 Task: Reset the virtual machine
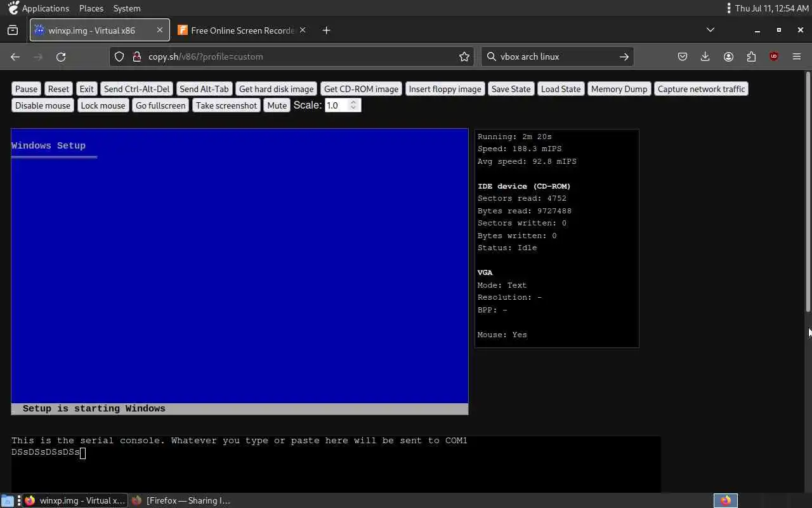click(58, 89)
